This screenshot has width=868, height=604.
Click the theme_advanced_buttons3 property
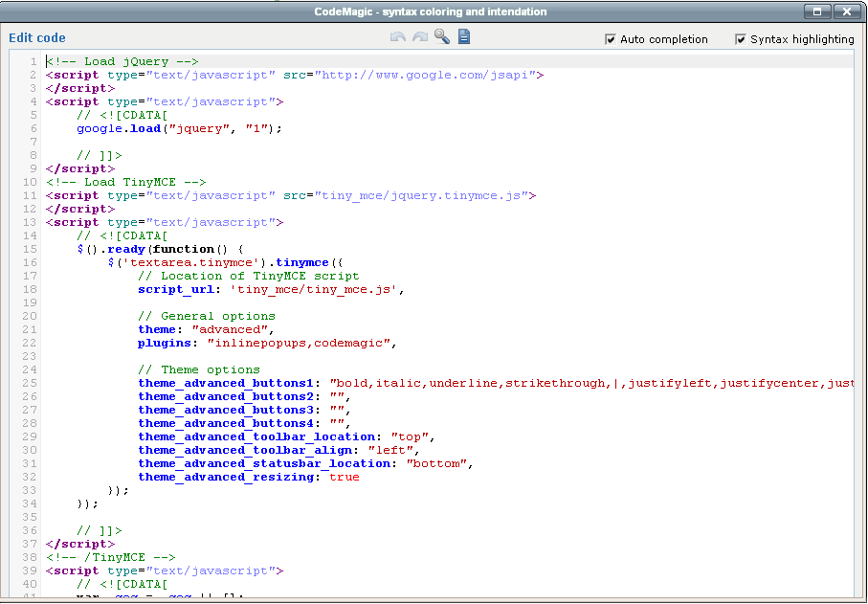tap(226, 411)
